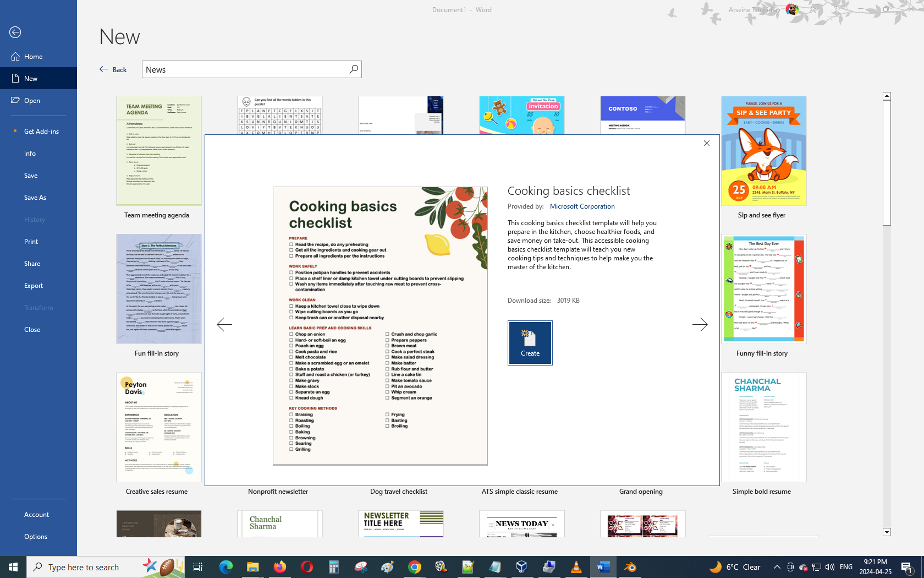924x578 pixels.
Task: Open the Account page
Action: 37,515
